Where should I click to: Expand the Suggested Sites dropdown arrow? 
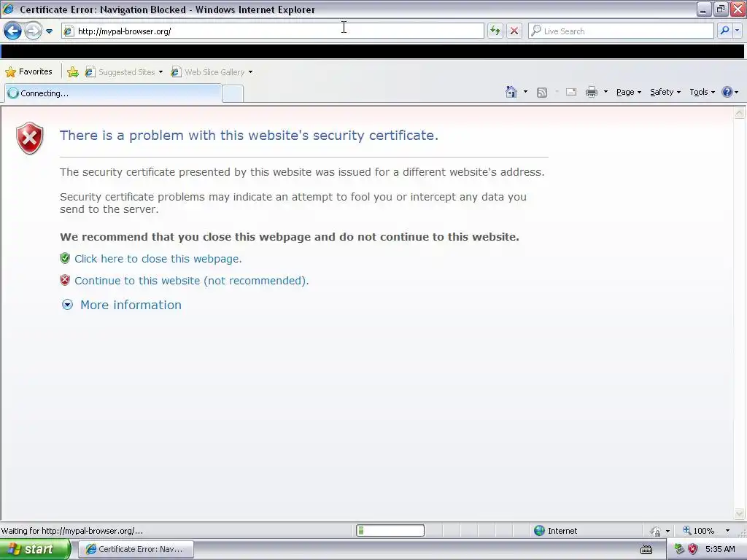(160, 72)
